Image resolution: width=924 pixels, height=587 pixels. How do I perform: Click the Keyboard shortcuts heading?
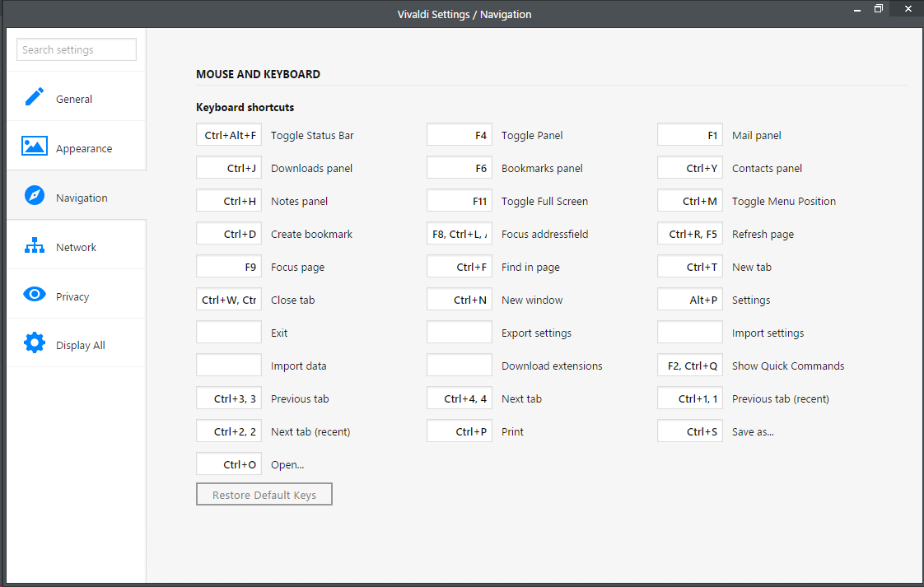tap(245, 107)
